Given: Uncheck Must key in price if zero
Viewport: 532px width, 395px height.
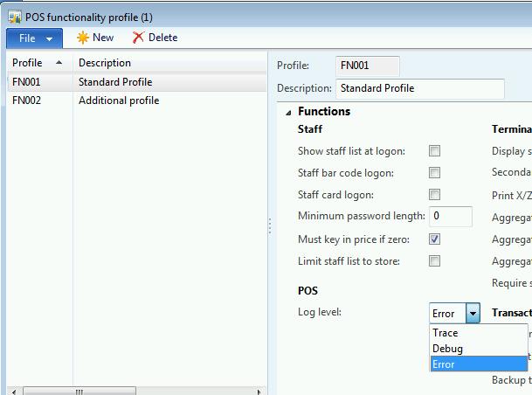Looking at the screenshot, I should pos(434,239).
